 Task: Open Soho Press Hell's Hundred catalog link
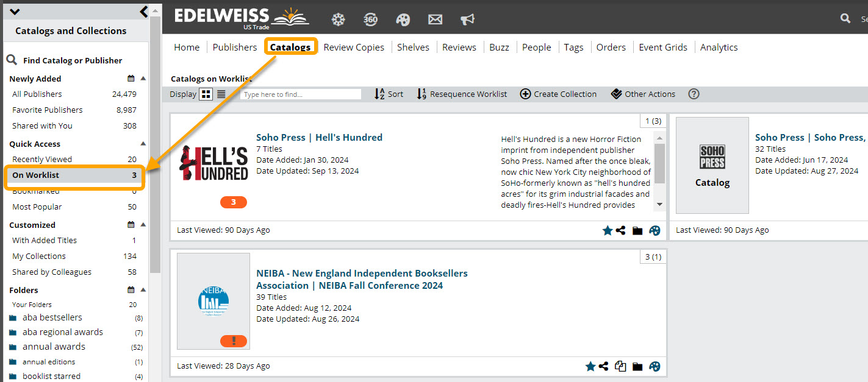pos(319,137)
